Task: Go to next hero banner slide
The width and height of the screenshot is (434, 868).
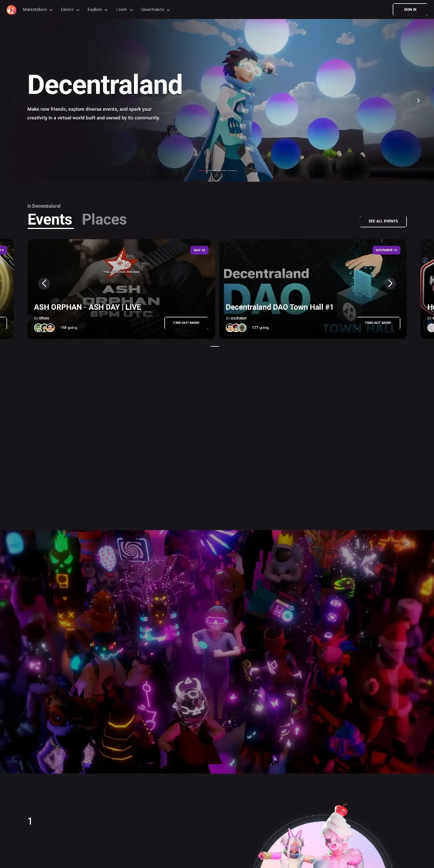Action: coord(418,100)
